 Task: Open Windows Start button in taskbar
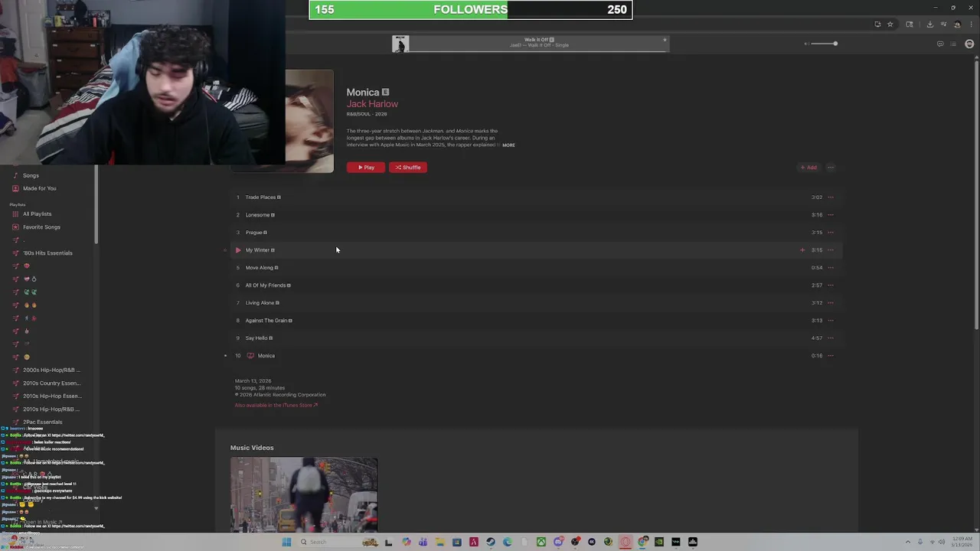(286, 542)
